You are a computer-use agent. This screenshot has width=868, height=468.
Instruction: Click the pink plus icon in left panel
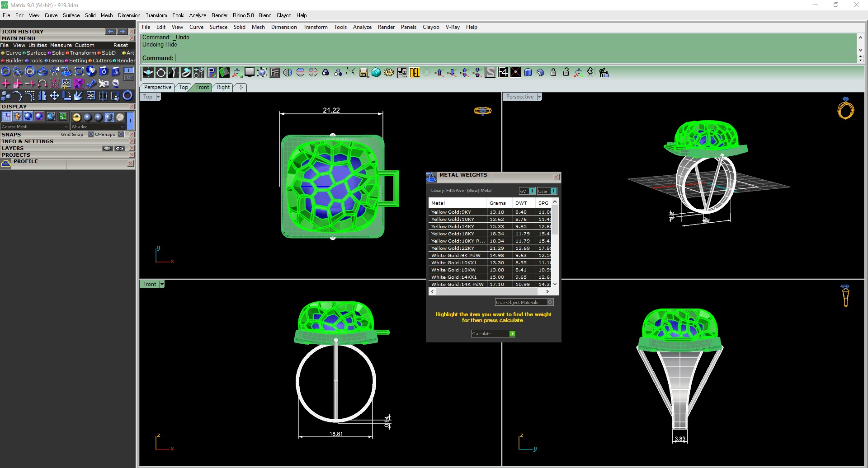point(6,83)
